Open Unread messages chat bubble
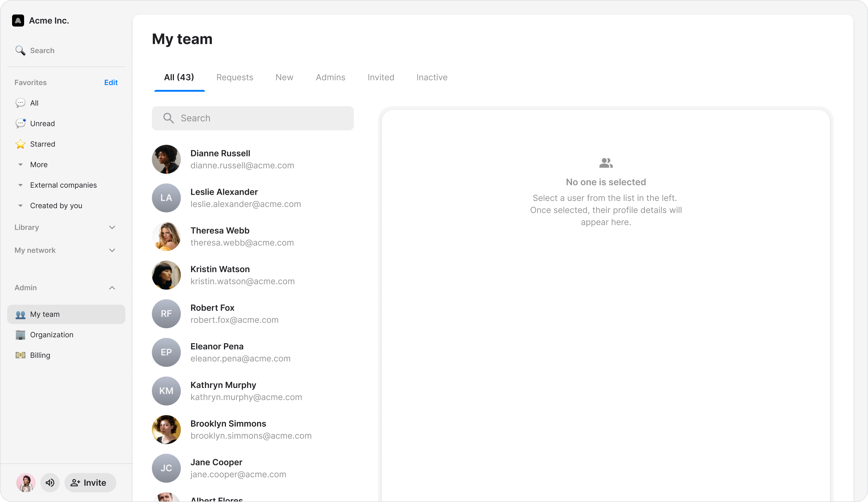 coord(20,123)
